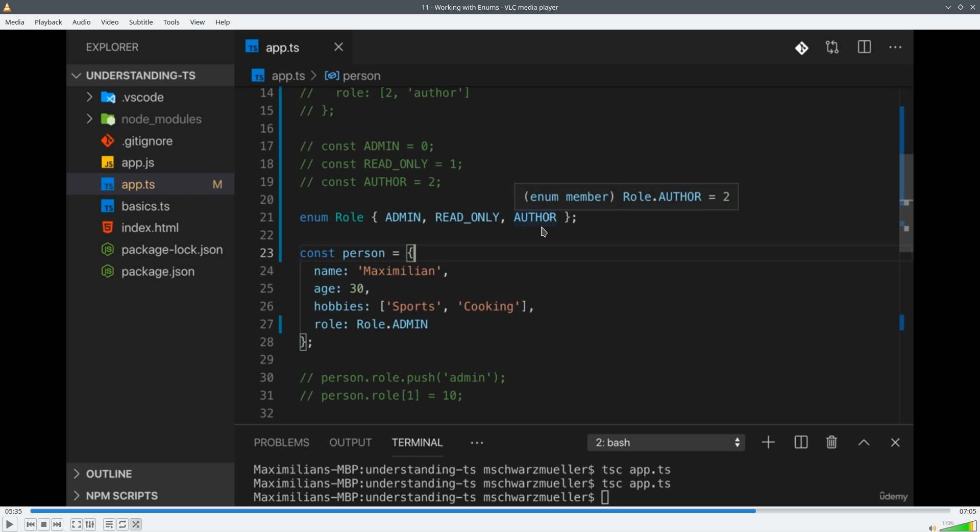Mute audio via the speaker icon
This screenshot has width=980, height=532.
tap(932, 528)
